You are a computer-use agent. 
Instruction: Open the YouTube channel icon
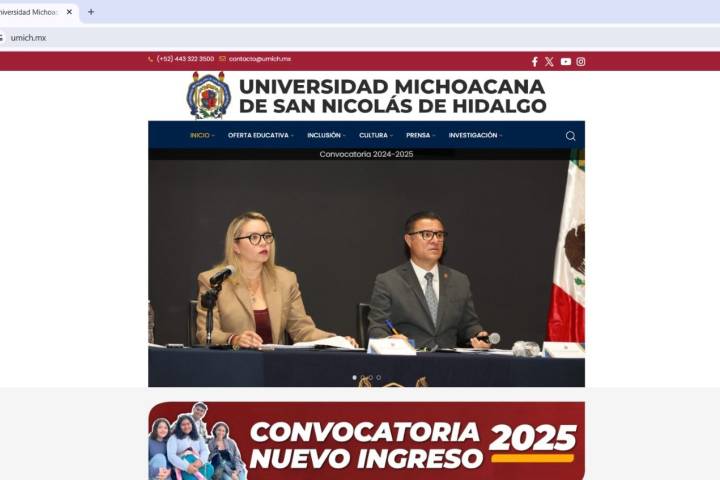[565, 61]
